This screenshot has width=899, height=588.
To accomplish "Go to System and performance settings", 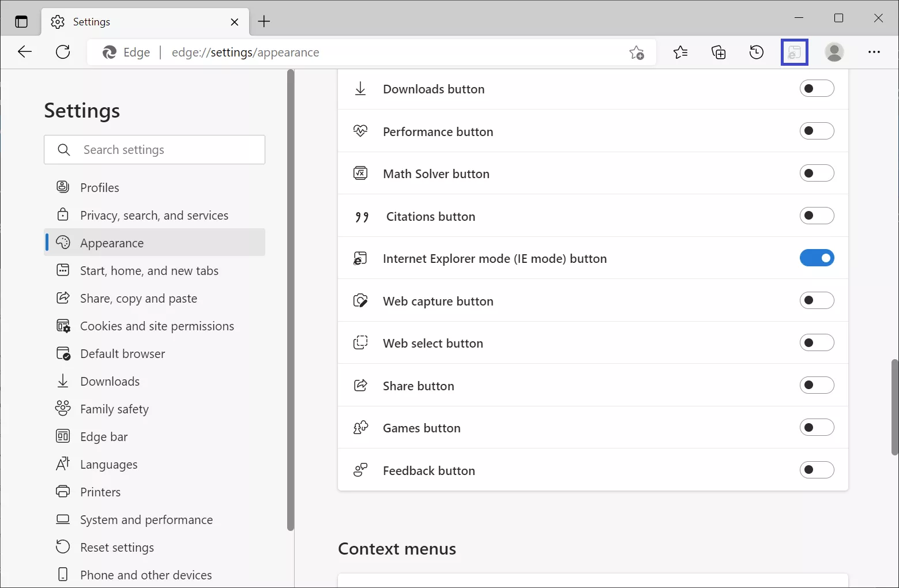I will (x=146, y=520).
